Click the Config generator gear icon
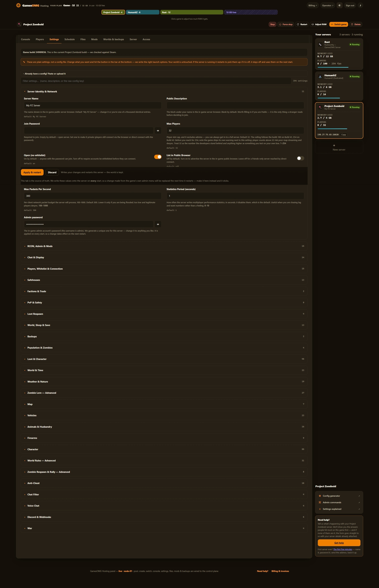The height and width of the screenshot is (588, 379). (x=320, y=496)
